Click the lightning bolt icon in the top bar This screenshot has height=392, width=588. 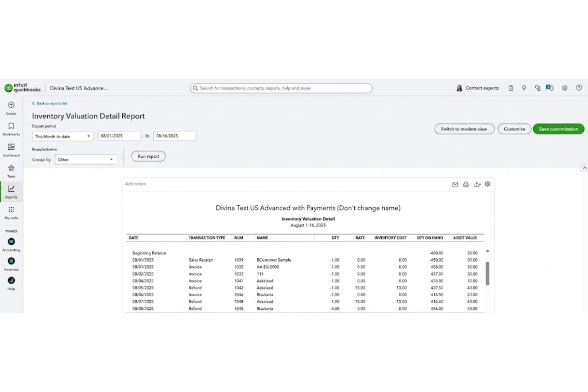pos(524,88)
